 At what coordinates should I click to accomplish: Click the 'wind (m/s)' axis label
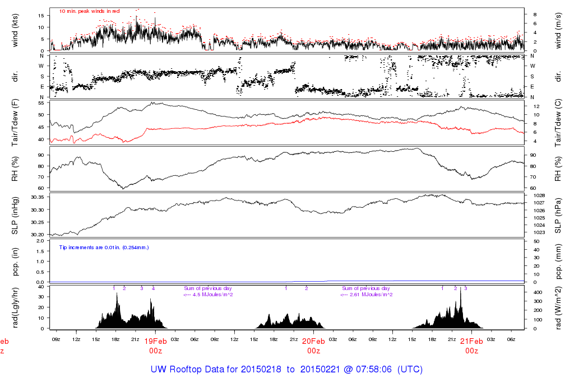click(558, 31)
